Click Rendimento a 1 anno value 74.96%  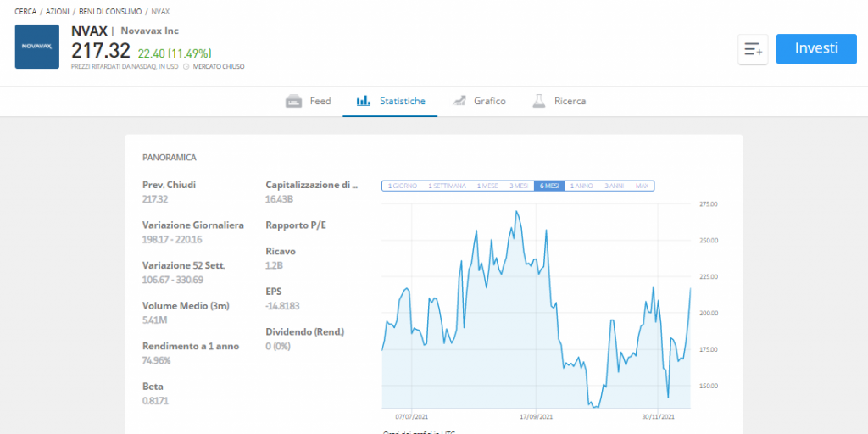tap(156, 360)
